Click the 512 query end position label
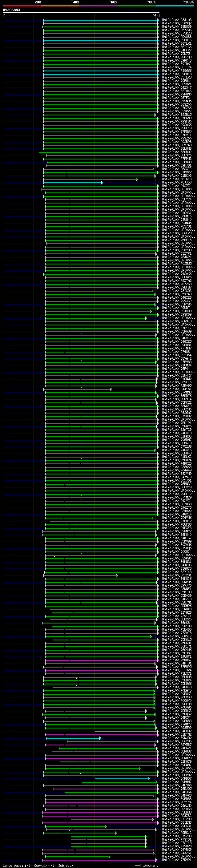 [x=155, y=15]
